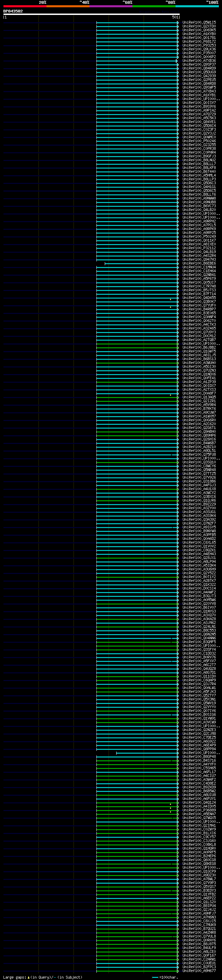Select hit label UniRef100_B6EBE6
Image resolution: width=222 pixels, height=980 pixels.
pyautogui.click(x=199, y=263)
